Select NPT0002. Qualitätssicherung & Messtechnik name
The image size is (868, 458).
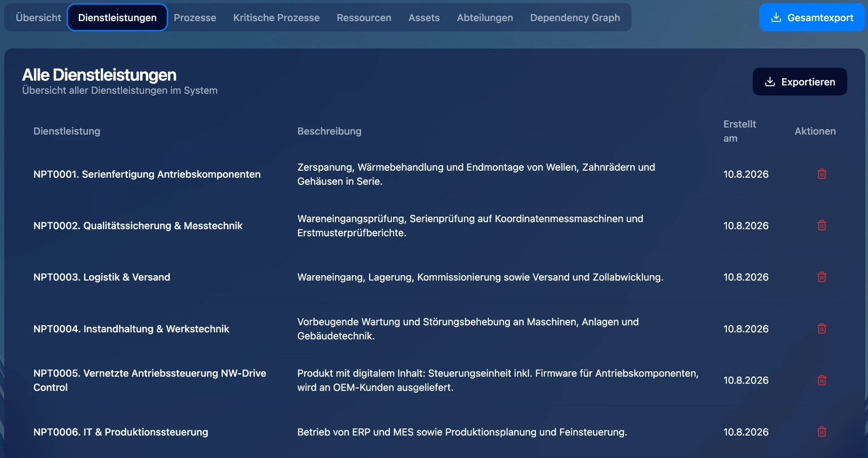138,225
